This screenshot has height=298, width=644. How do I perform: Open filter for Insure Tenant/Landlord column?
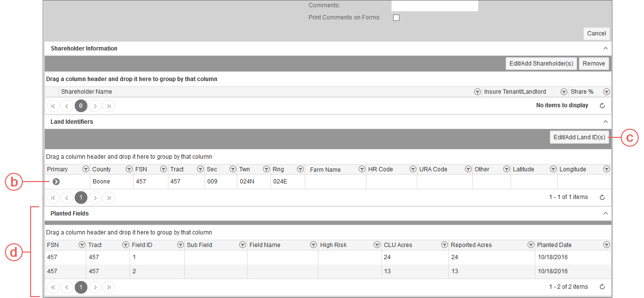563,92
